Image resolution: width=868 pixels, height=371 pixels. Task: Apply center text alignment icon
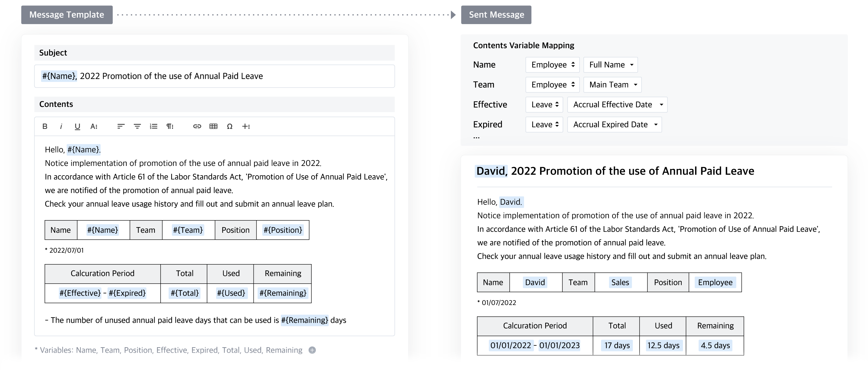(137, 126)
